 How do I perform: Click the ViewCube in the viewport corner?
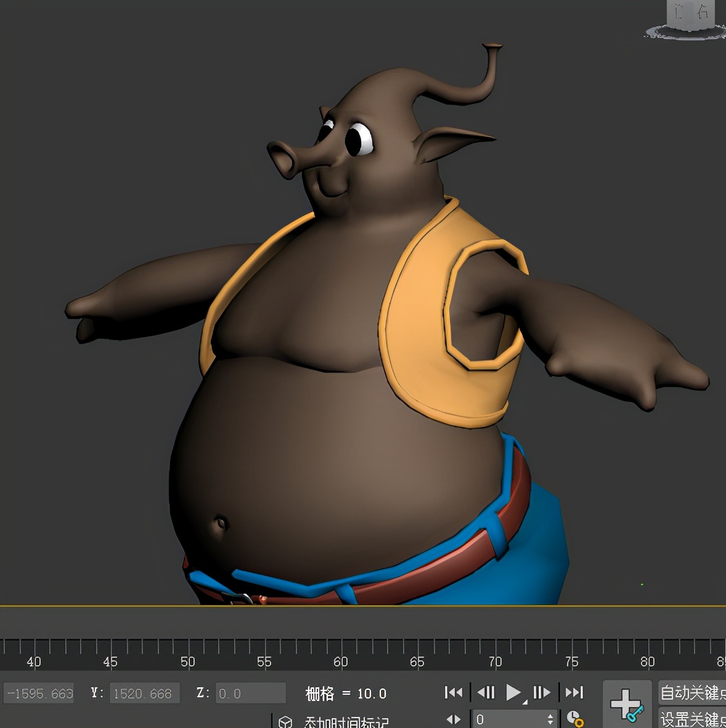click(690, 14)
